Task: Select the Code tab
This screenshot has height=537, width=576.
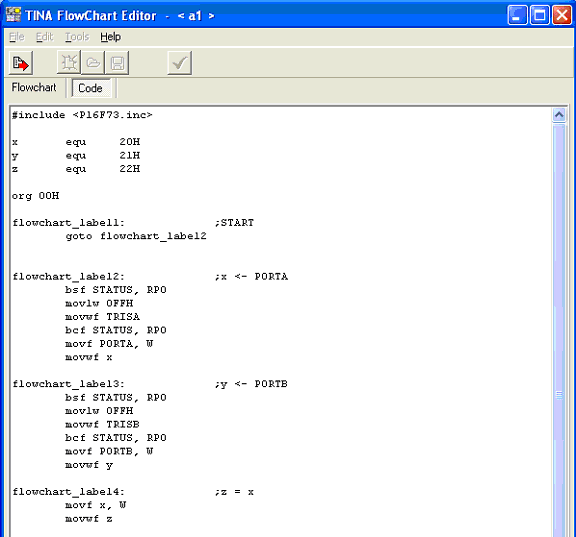Action: click(x=90, y=88)
